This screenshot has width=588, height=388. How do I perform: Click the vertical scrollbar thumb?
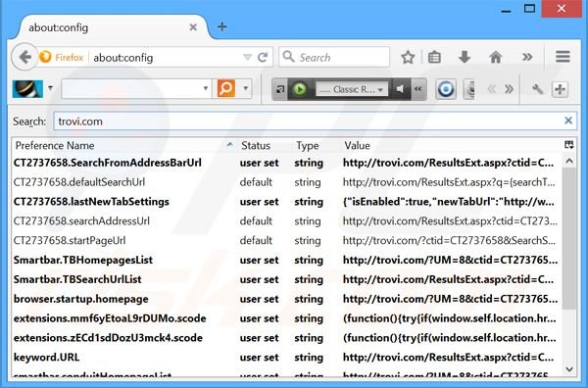pyautogui.click(x=569, y=238)
